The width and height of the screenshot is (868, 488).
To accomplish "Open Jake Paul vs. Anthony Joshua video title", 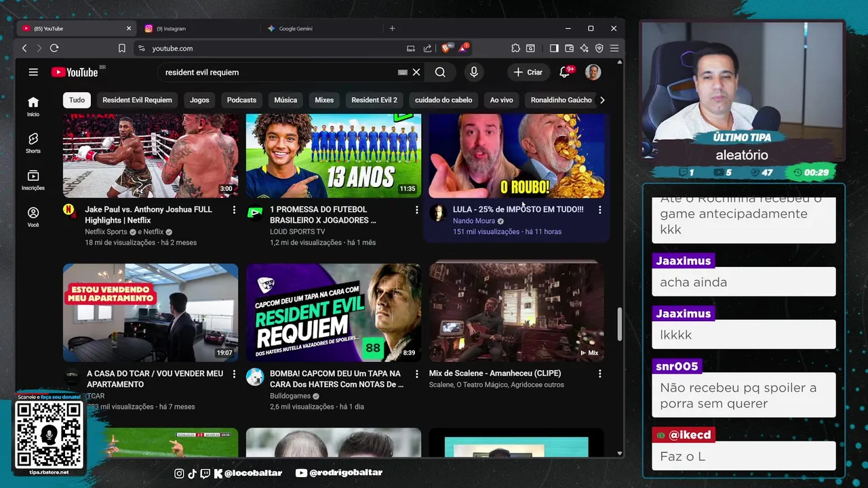I will (149, 215).
